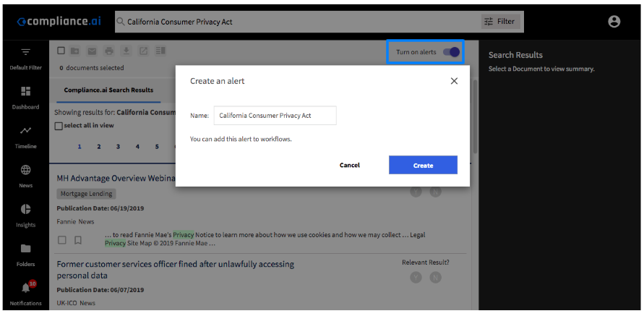Viewport: 644px width, 316px height.
Task: Click the search magnifier icon
Action: [x=120, y=22]
